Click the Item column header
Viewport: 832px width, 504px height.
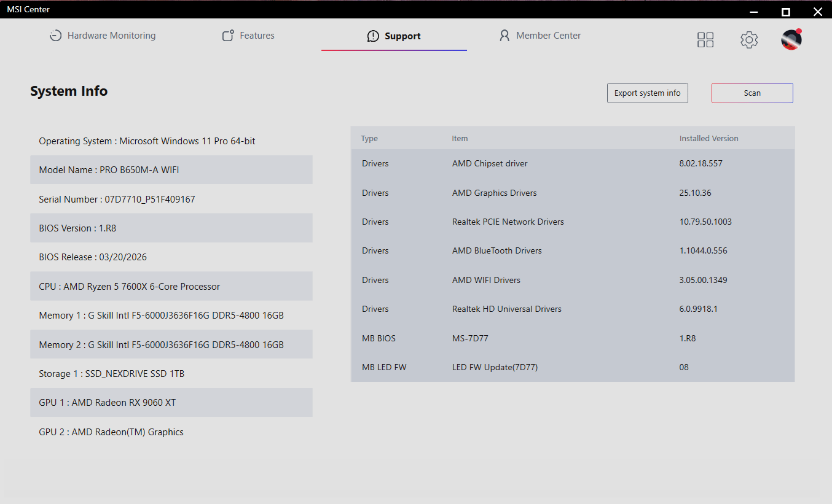[460, 139]
